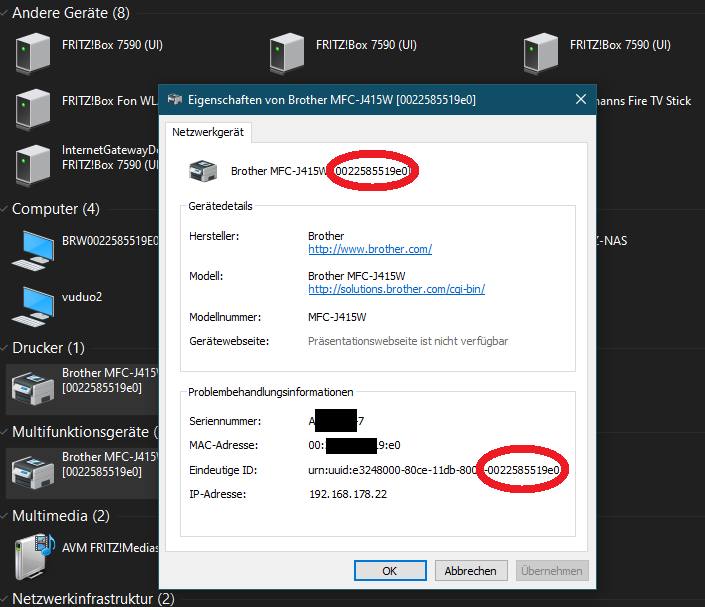Collapse the Multifunktionsgeräte group

(4, 432)
